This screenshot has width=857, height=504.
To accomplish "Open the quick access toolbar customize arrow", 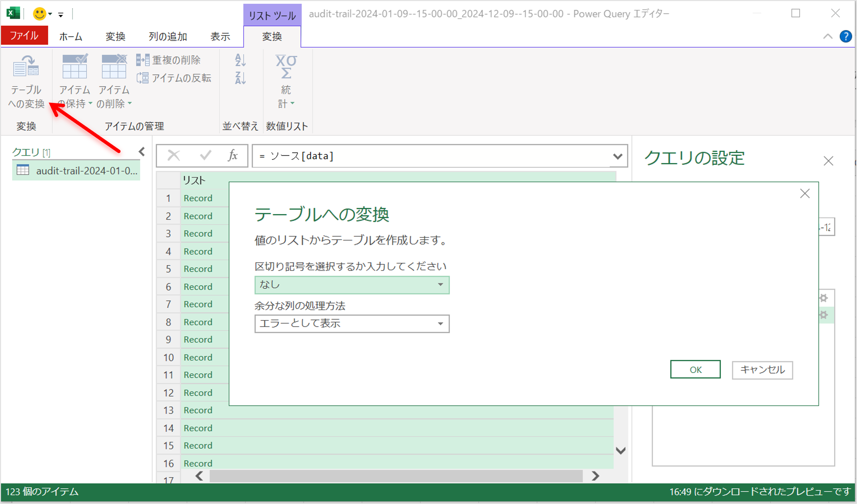I will (61, 15).
